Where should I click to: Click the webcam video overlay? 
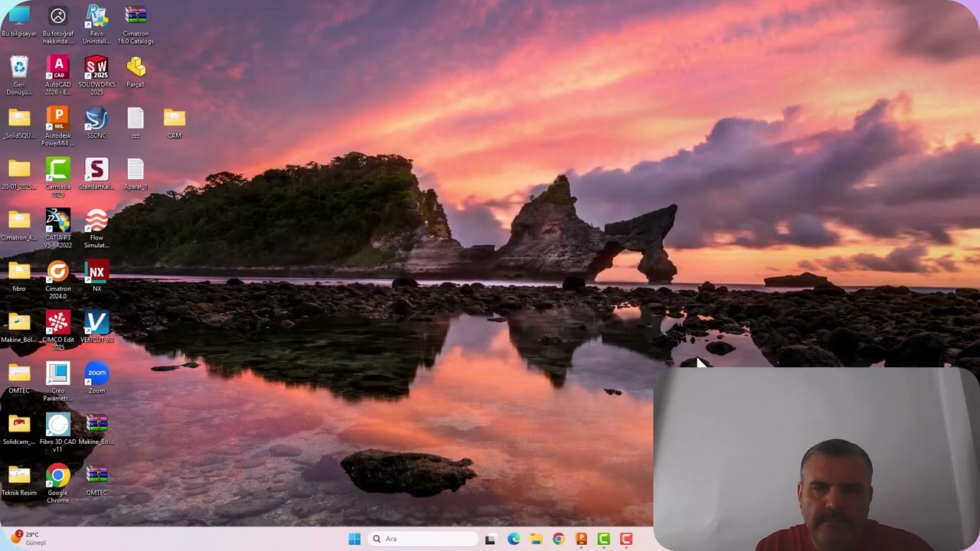816,459
